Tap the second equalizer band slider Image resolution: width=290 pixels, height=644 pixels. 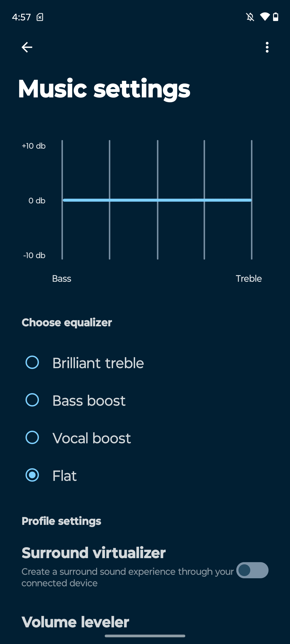(110, 200)
